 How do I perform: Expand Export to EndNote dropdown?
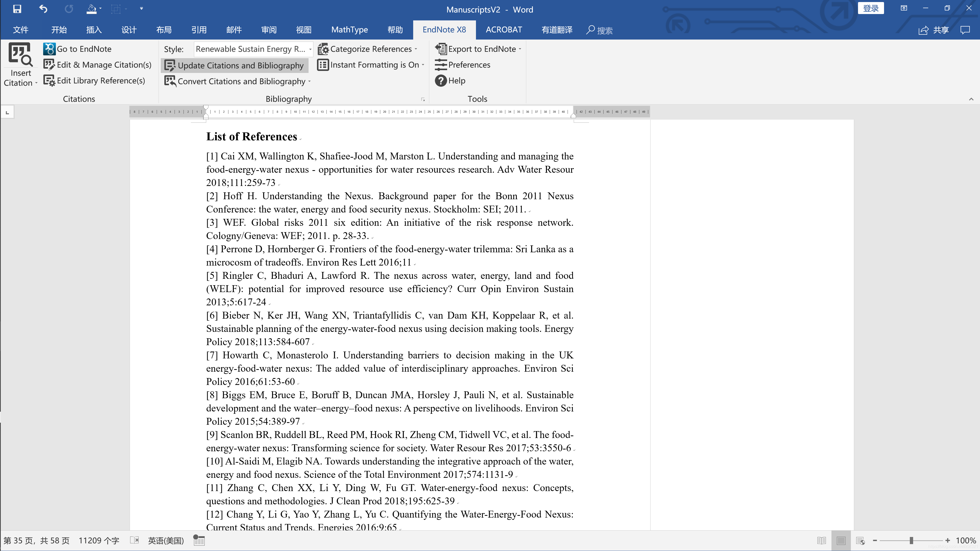(520, 49)
